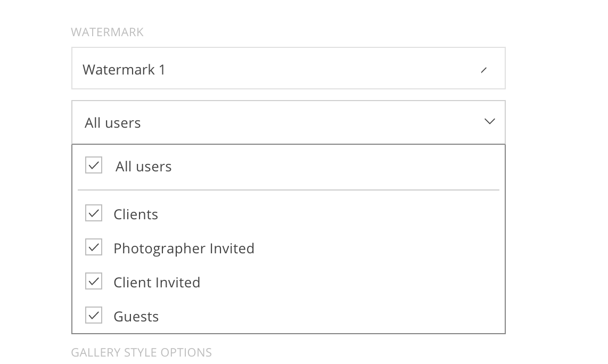
Task: Click the slash icon in Watermark 1 field
Action: click(x=483, y=70)
